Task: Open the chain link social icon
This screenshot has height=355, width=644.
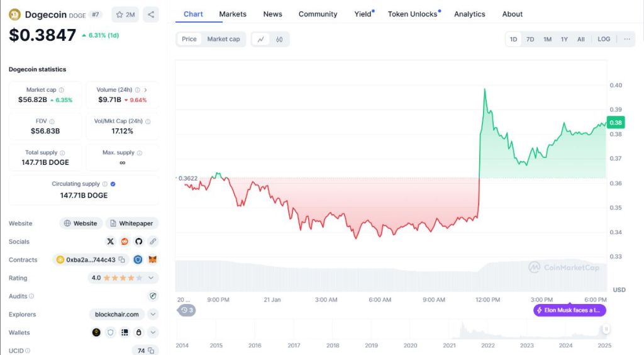Action: tap(153, 242)
